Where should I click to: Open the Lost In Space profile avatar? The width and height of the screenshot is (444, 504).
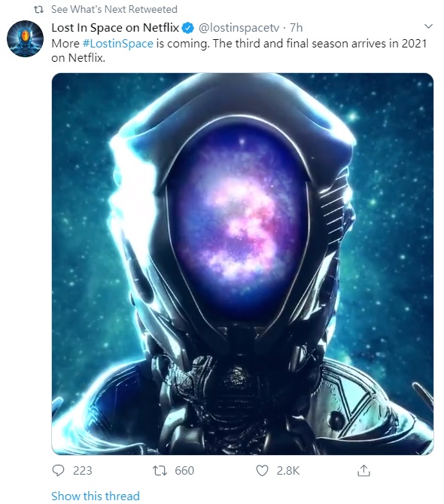point(25,38)
